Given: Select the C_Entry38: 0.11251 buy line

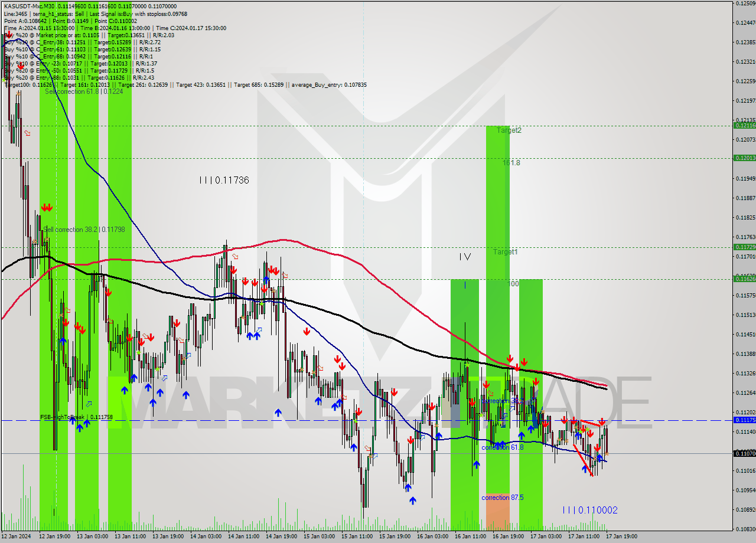Looking at the screenshot, I should (82, 42).
